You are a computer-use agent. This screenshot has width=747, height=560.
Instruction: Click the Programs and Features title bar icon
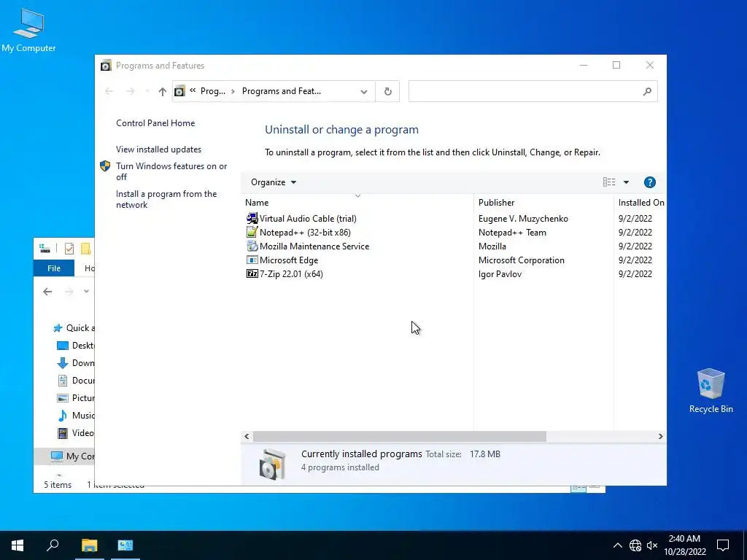click(x=106, y=66)
